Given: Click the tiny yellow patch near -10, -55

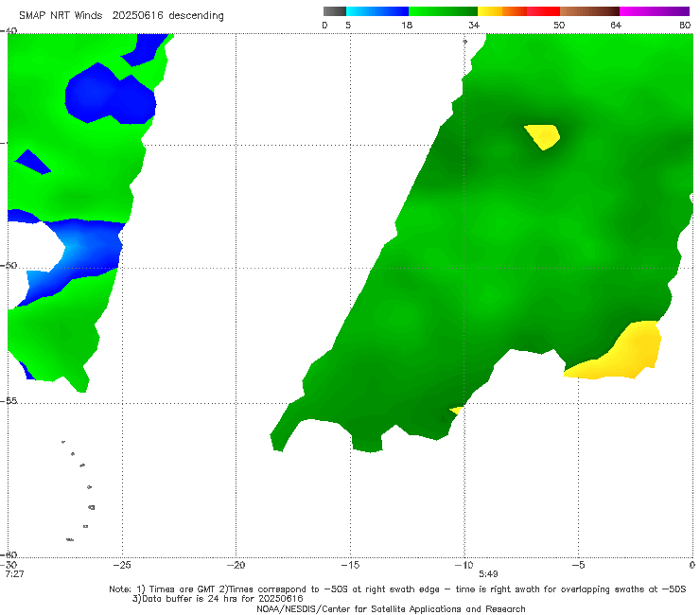Looking at the screenshot, I should pos(456,410).
